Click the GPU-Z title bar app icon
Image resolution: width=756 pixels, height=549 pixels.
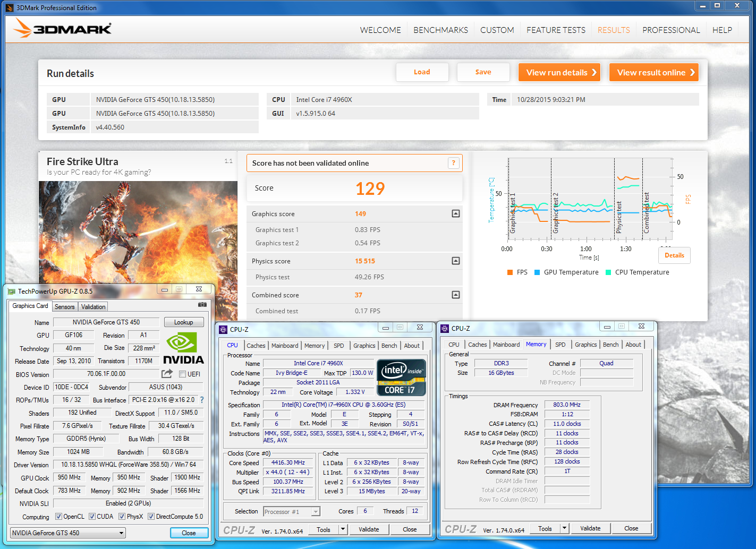(x=11, y=291)
